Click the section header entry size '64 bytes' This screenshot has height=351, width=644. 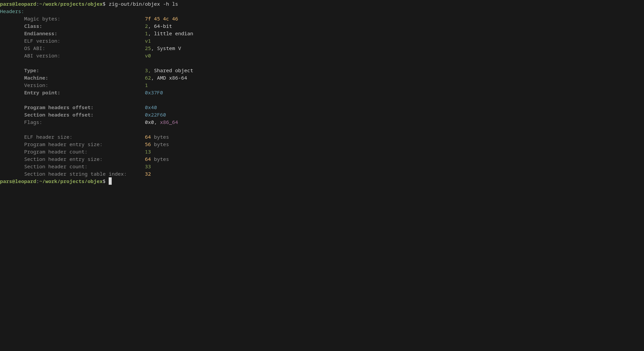click(157, 159)
